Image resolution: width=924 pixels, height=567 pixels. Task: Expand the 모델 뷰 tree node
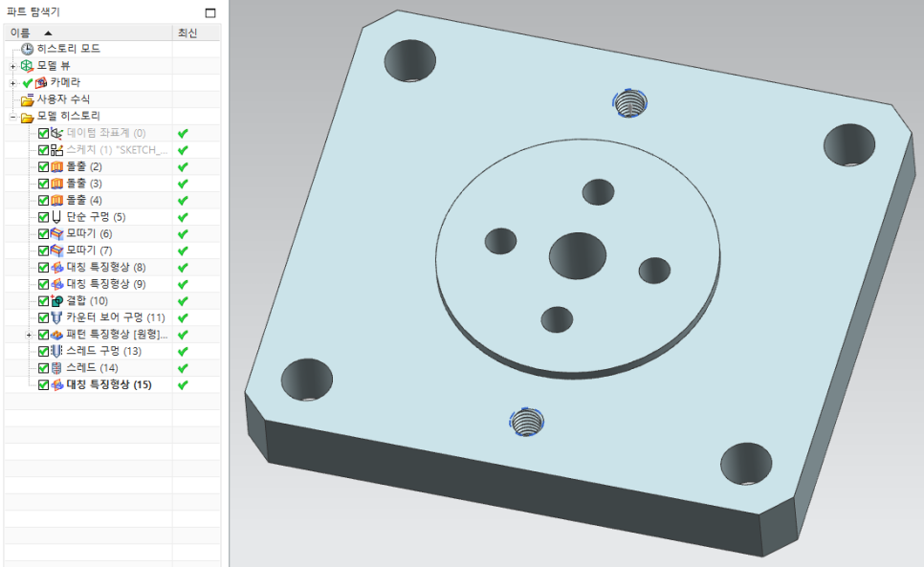pos(13,67)
